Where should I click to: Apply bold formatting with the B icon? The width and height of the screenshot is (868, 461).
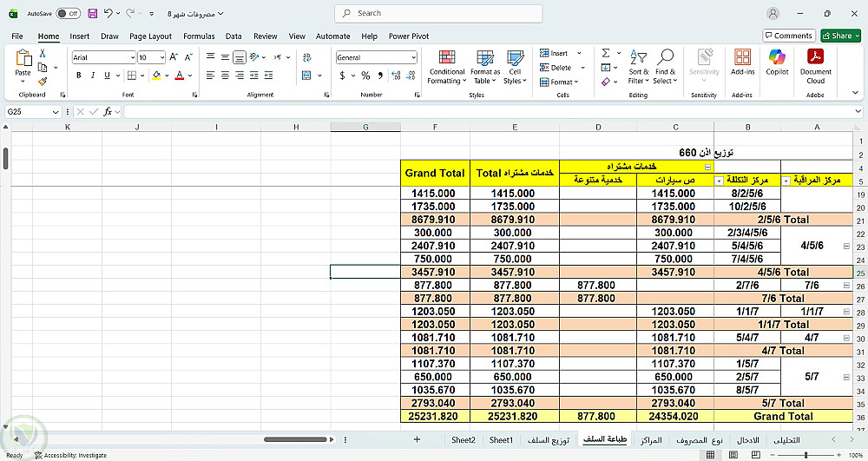[79, 76]
